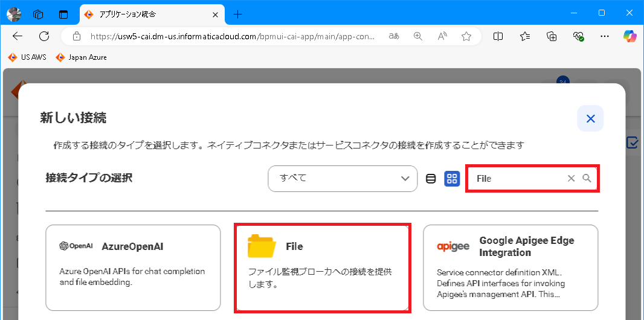644x320 pixels.
Task: Switch to list view icon
Action: [x=430, y=179]
